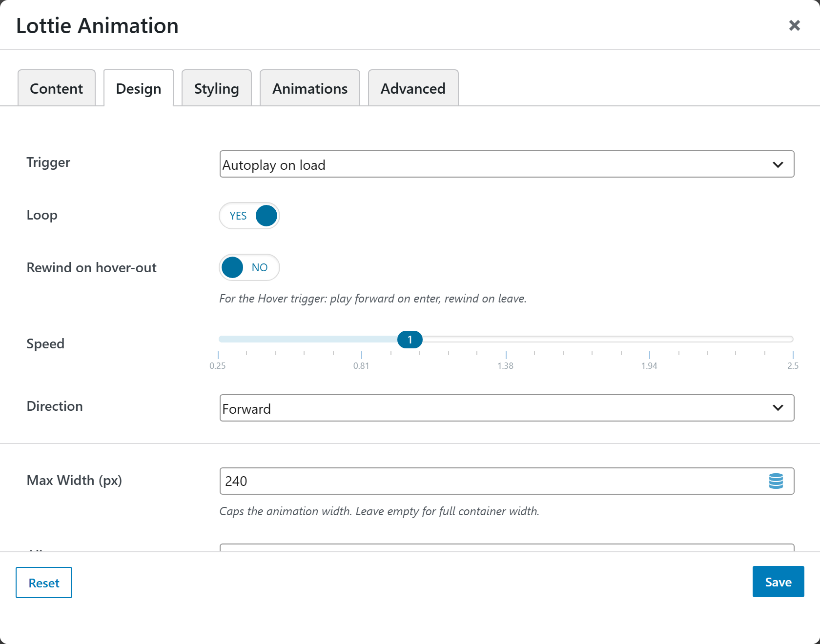Expand the Direction dropdown set to Forward
Viewport: 820px width, 644px height.
(507, 408)
